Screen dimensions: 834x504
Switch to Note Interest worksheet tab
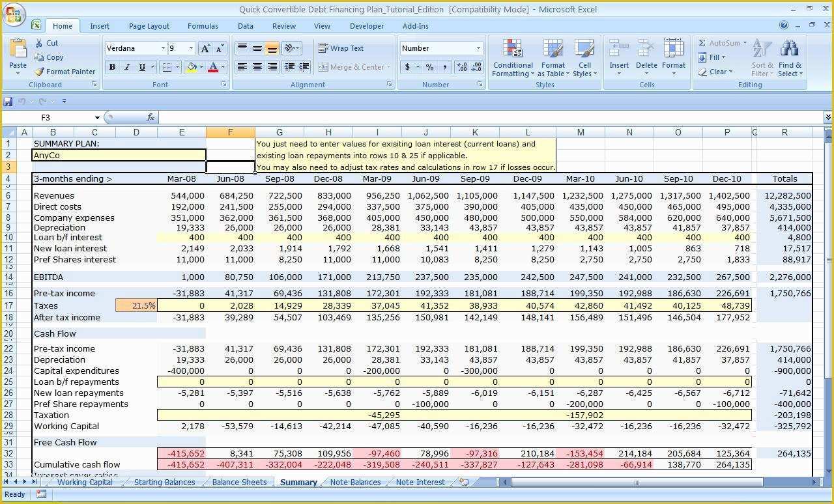point(420,483)
